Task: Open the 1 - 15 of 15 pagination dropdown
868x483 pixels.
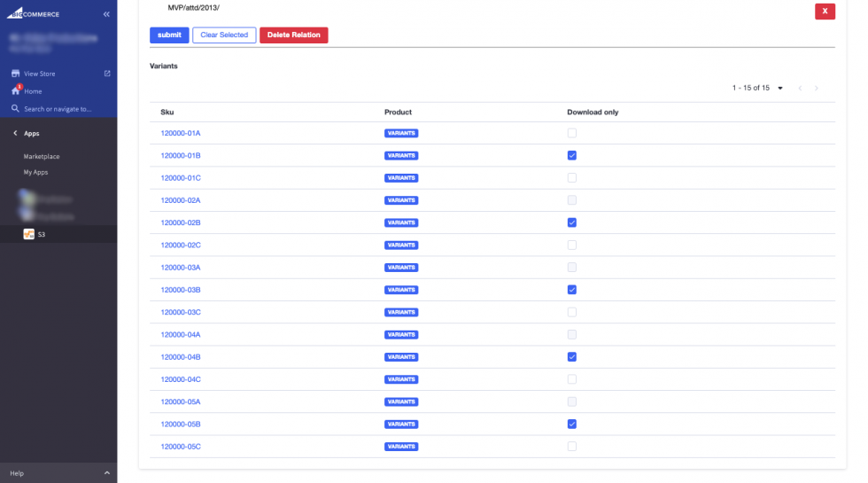Action: click(x=779, y=89)
